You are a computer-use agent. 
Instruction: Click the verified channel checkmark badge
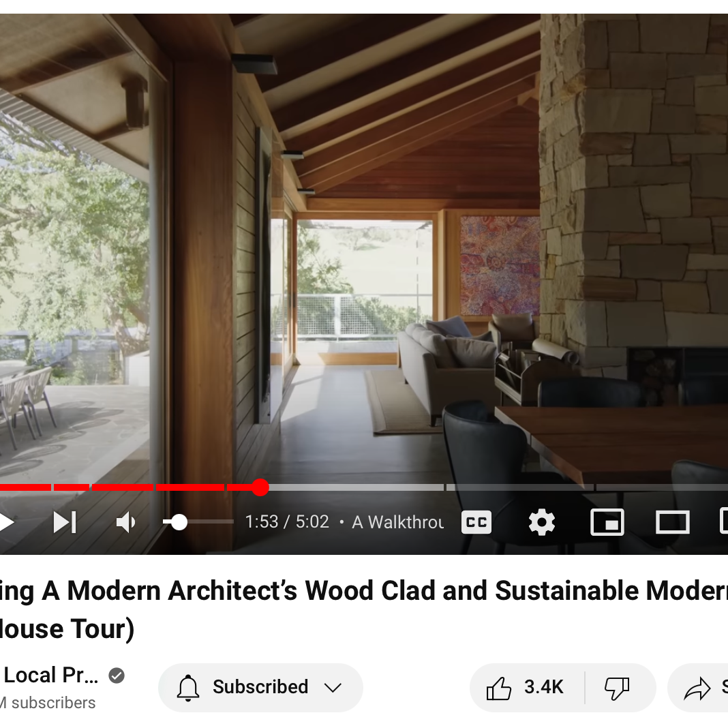pyautogui.click(x=117, y=676)
